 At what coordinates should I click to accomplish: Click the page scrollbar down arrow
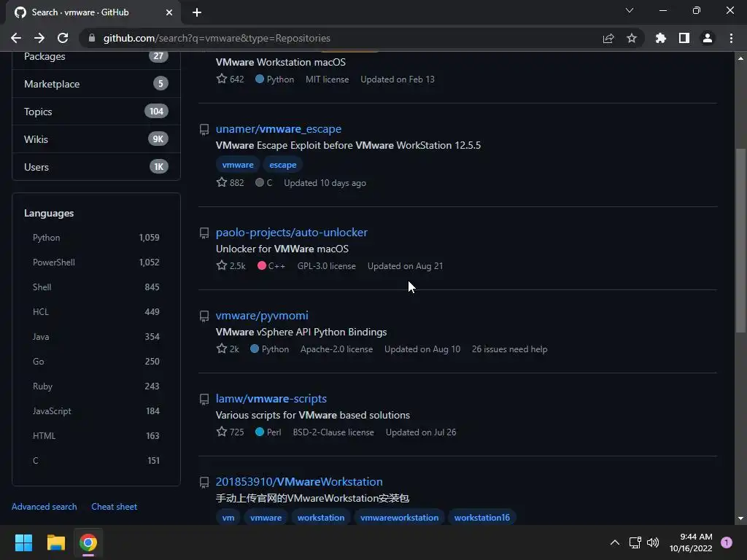[x=740, y=518]
